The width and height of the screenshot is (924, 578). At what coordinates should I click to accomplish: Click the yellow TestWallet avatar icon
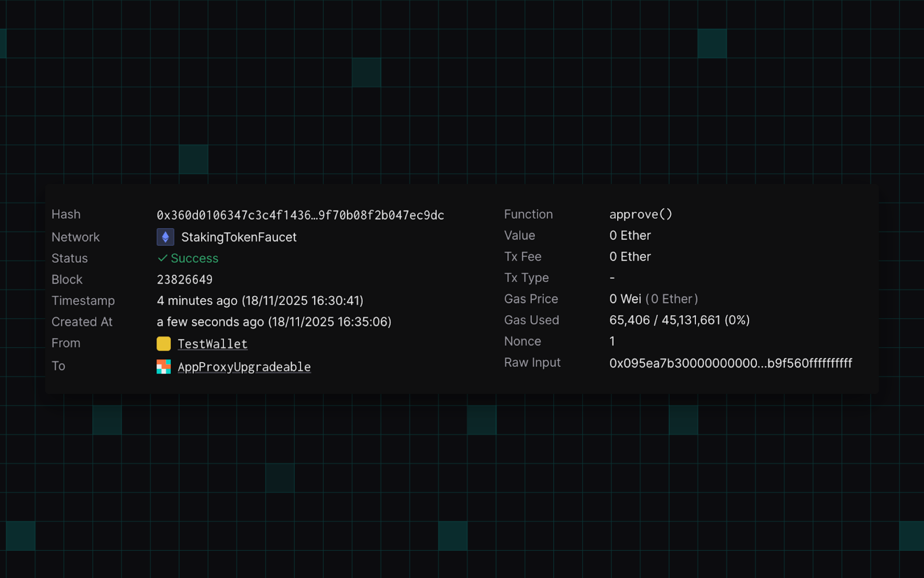(x=164, y=344)
